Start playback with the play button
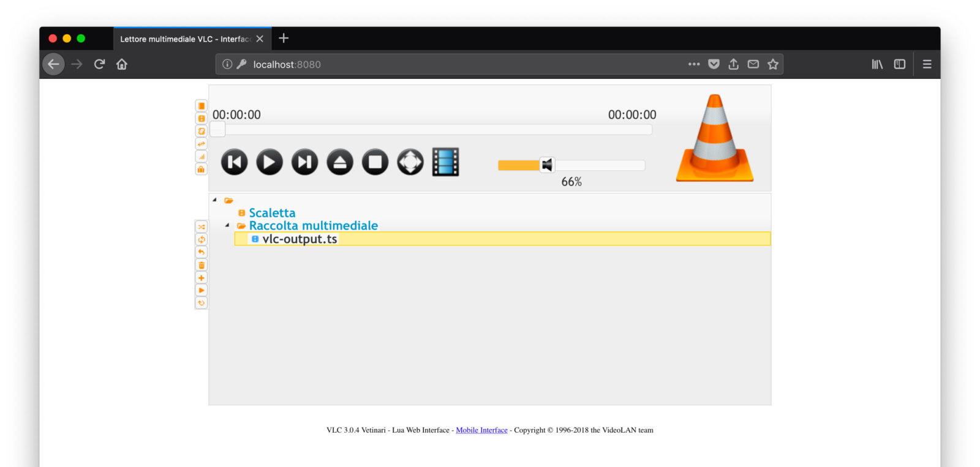 click(269, 162)
